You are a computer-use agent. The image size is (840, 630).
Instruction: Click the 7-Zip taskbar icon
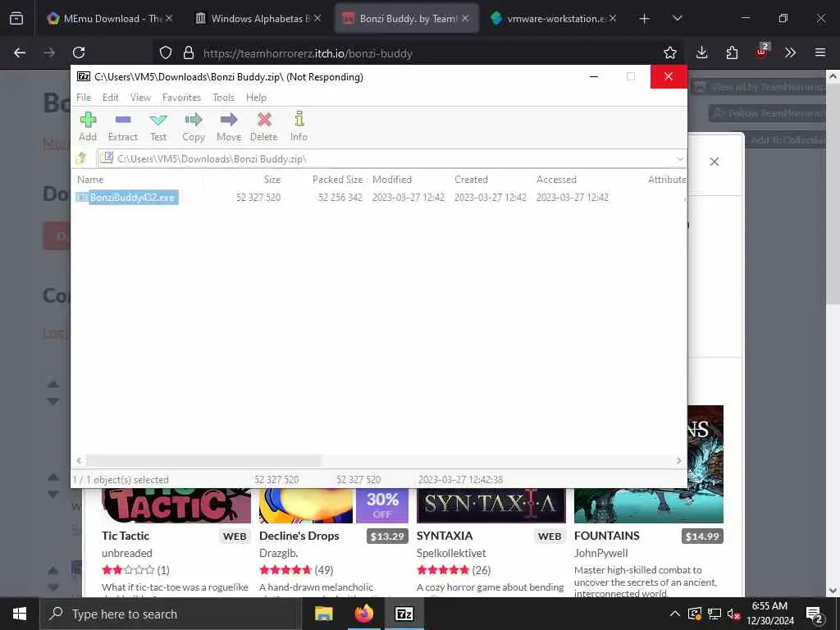(404, 614)
